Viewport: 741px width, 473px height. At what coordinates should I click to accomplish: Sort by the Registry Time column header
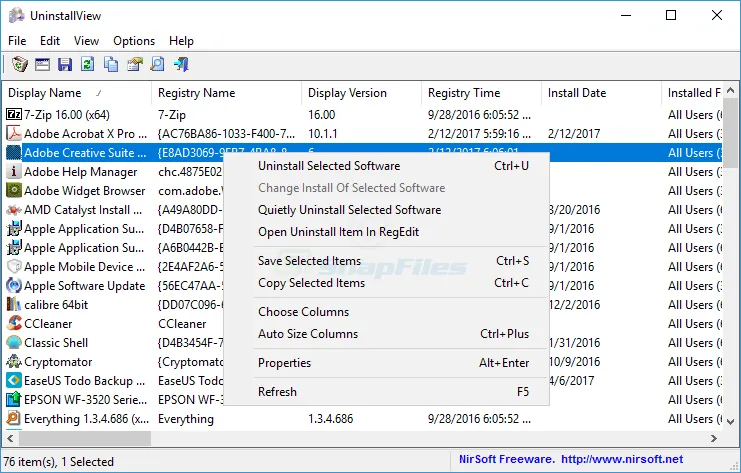482,93
